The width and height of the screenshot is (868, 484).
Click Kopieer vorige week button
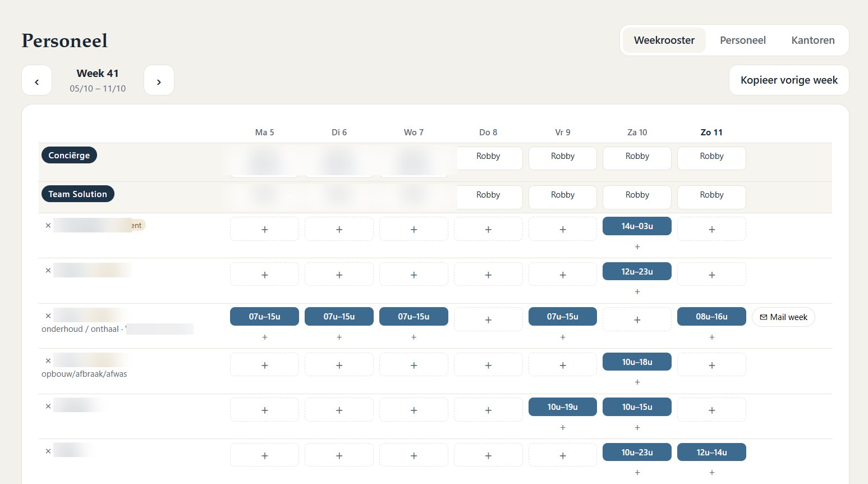tap(788, 80)
